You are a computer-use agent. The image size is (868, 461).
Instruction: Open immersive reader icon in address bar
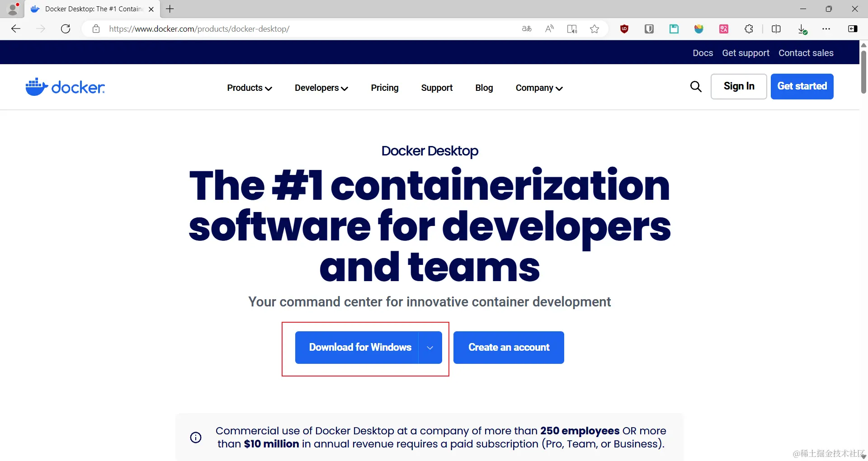[x=572, y=29]
